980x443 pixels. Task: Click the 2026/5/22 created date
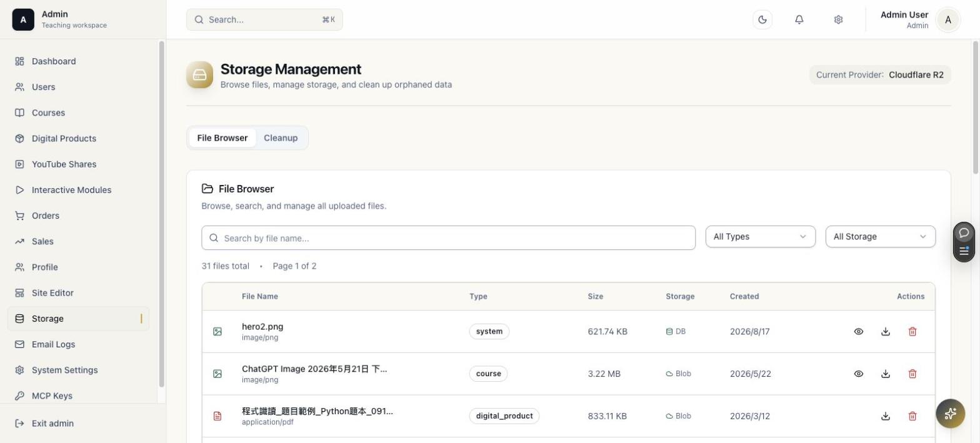tap(750, 374)
